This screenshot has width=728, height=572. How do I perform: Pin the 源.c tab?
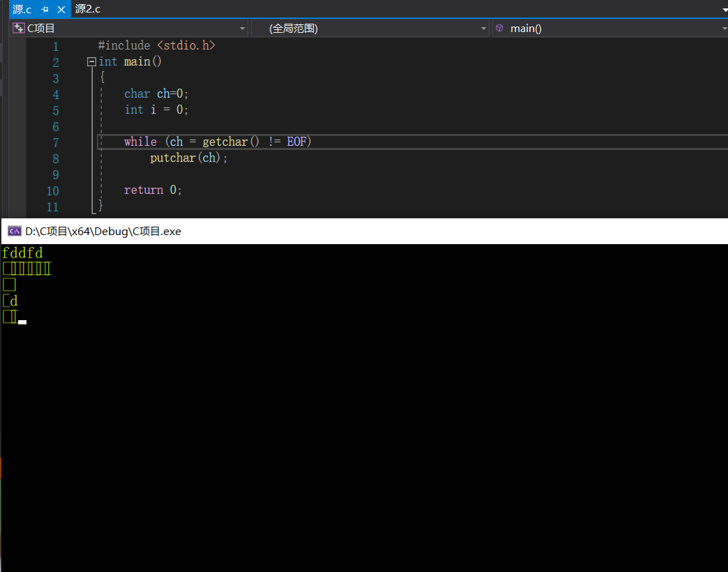tap(45, 10)
